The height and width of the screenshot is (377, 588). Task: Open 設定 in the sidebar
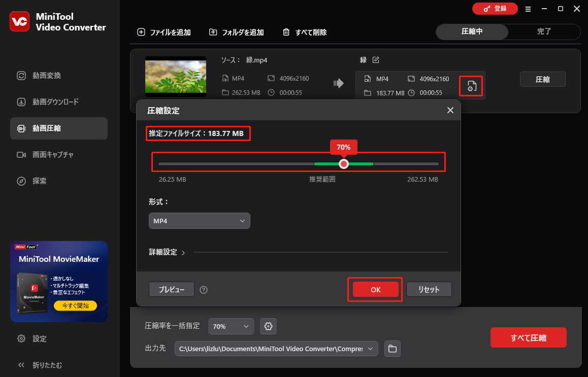(32, 339)
